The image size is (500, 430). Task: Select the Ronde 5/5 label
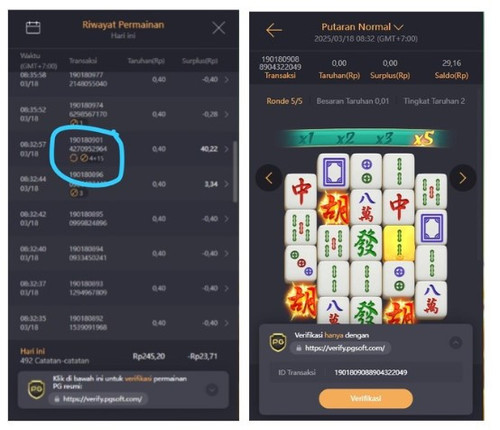click(x=284, y=101)
